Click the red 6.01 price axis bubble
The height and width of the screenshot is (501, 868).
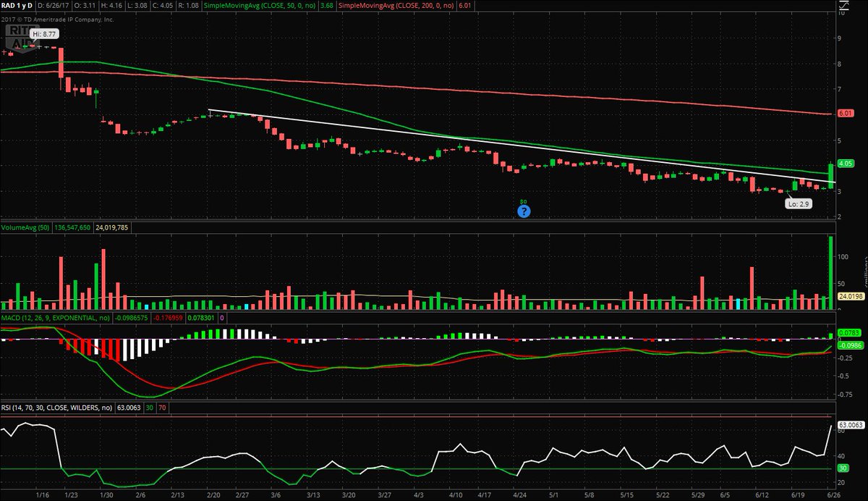tap(845, 114)
